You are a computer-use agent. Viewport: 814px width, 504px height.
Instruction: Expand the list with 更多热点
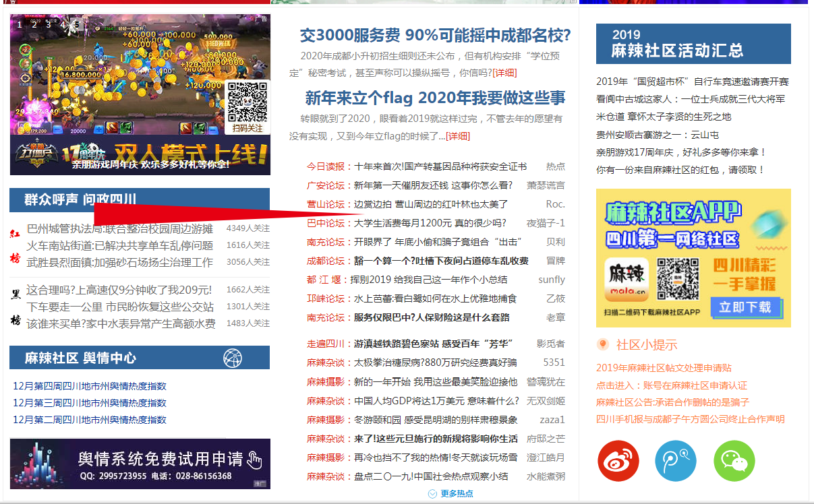point(450,493)
